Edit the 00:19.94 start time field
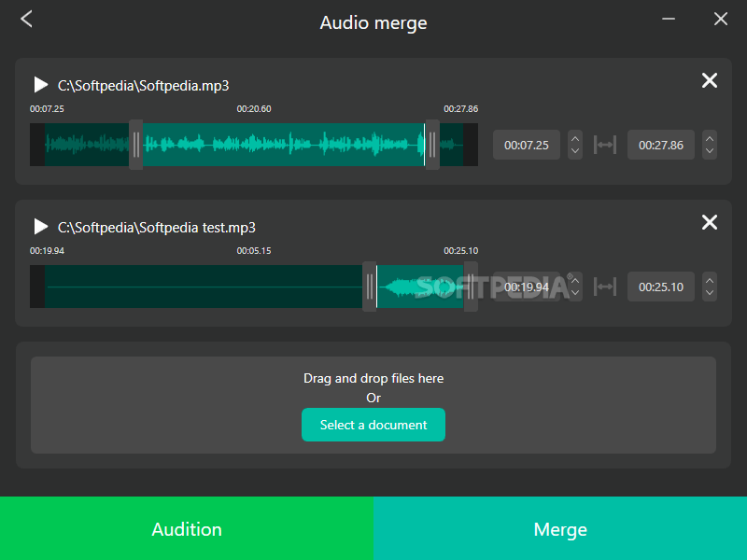747x560 pixels. 527,287
